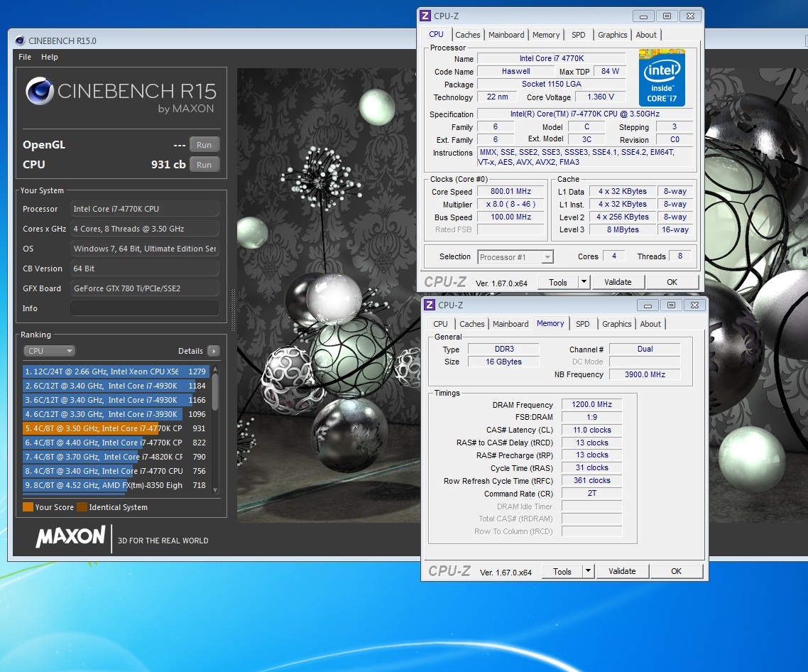Open the File menu in Cinebench
Viewport: 808px width, 672px height.
[25, 57]
